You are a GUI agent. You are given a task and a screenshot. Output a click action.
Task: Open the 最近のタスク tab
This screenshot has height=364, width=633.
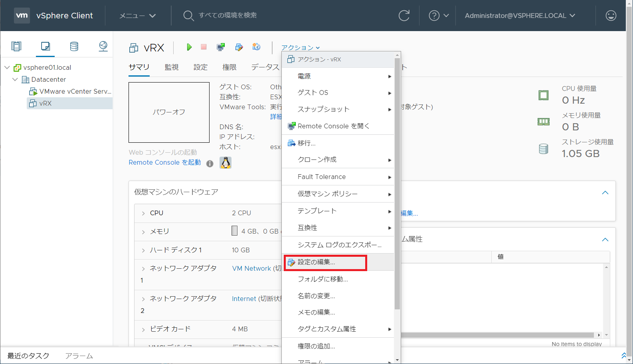[x=28, y=356]
